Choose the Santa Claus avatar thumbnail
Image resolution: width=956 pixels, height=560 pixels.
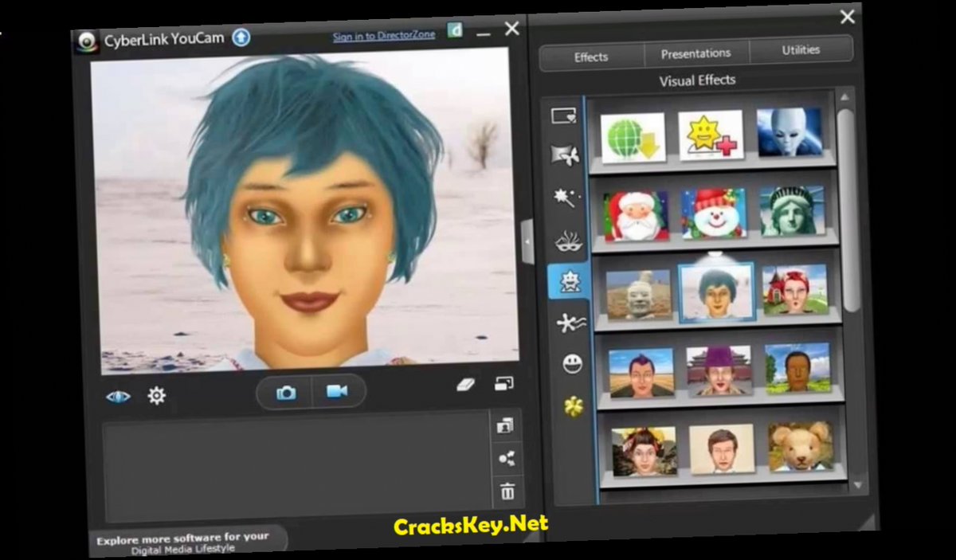[x=636, y=216]
